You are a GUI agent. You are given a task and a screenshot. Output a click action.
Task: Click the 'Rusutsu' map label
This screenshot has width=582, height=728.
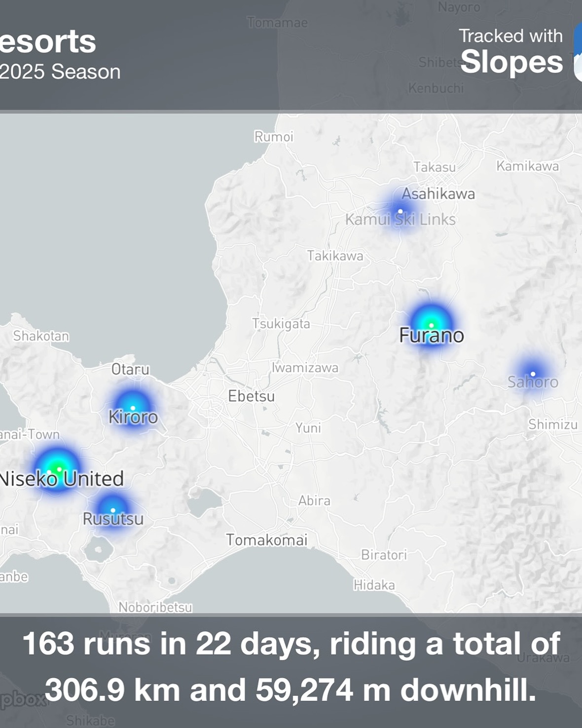113,519
